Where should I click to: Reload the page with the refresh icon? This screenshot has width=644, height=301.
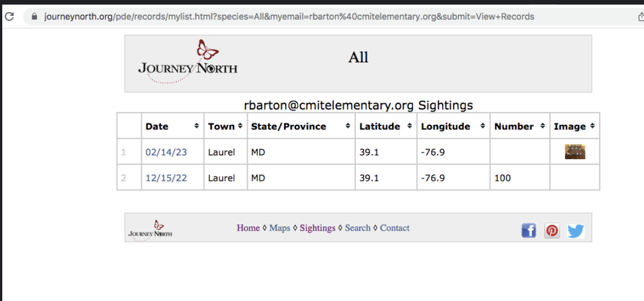coord(9,17)
